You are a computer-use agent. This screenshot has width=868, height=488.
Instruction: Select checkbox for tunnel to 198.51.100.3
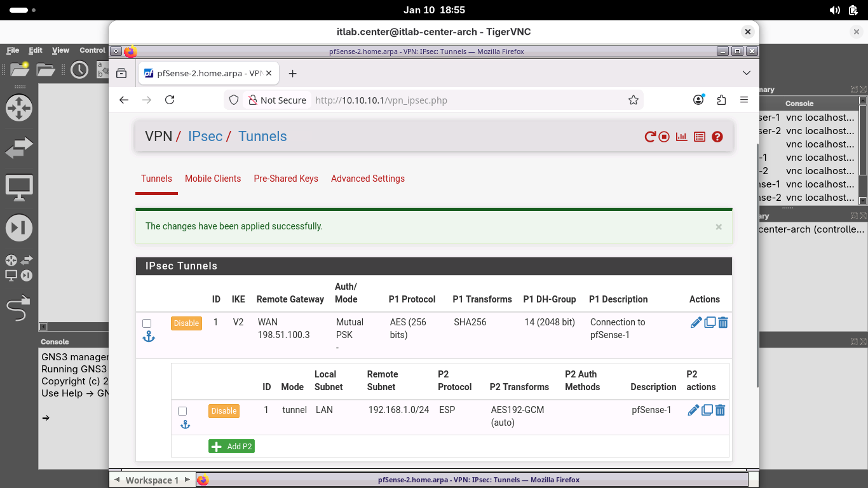[147, 323]
